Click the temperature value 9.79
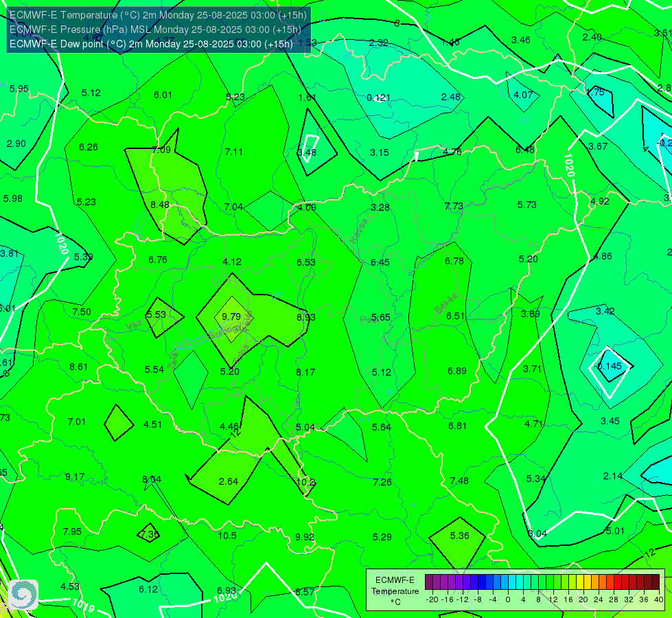 coord(231,317)
